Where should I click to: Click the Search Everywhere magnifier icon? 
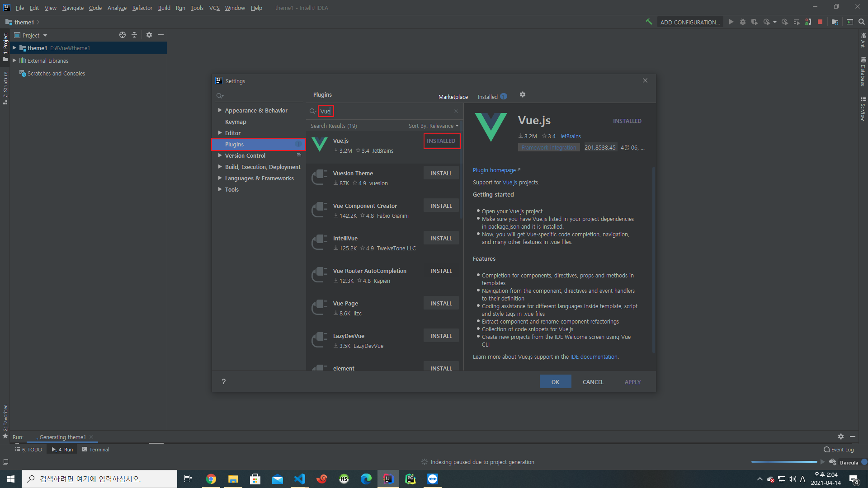pyautogui.click(x=861, y=22)
